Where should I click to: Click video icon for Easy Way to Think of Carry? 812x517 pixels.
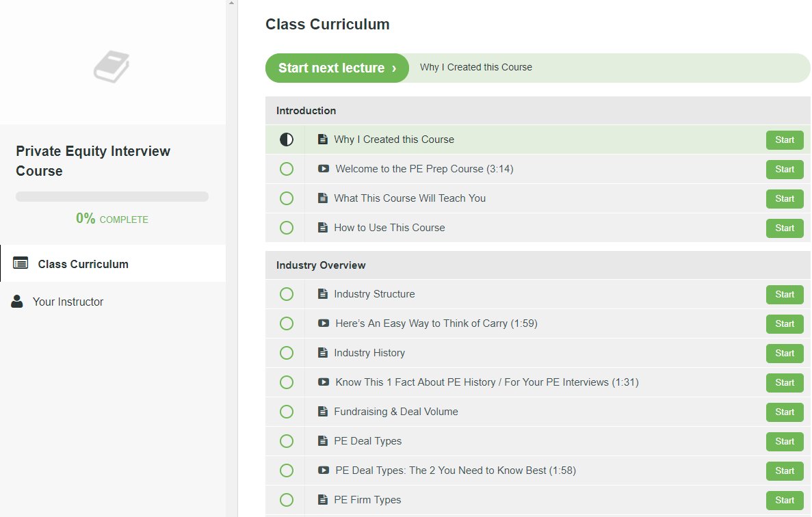click(324, 323)
